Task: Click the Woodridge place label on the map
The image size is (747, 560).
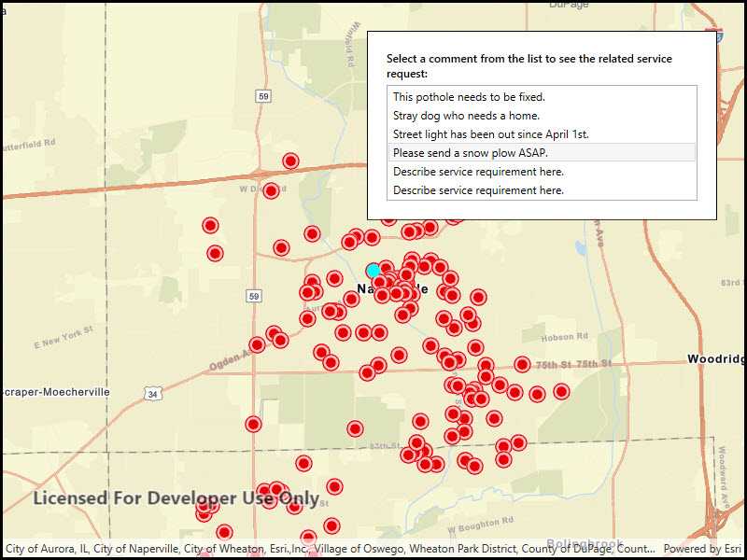Action: click(x=712, y=357)
